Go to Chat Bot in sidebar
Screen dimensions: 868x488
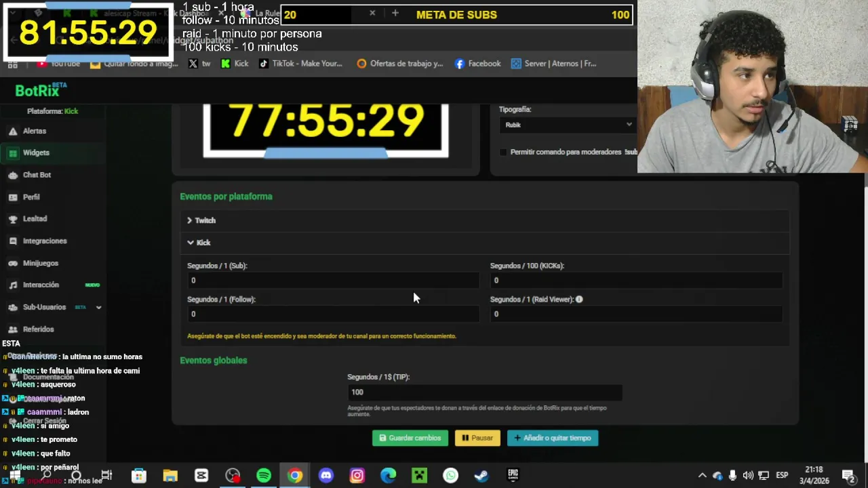tap(37, 175)
